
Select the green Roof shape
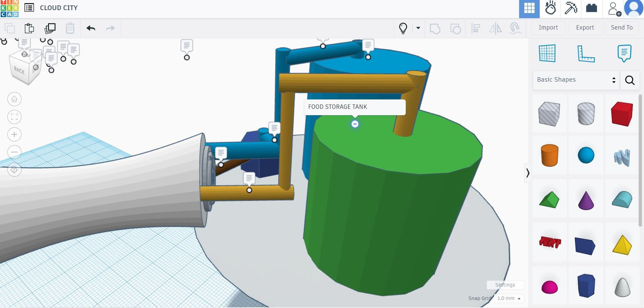pos(549,200)
